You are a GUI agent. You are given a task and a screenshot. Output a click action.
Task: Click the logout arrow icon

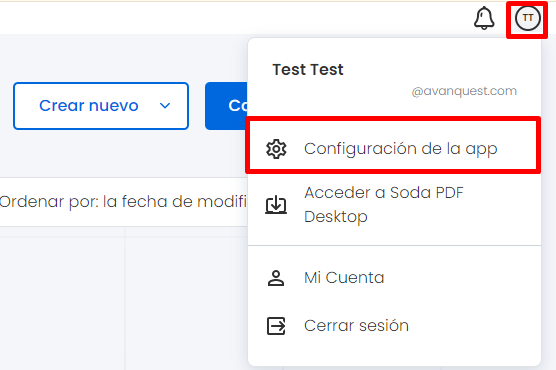point(276,326)
